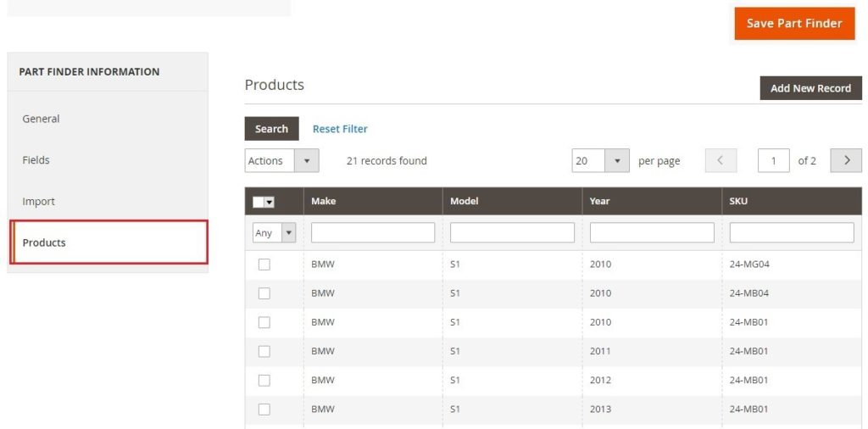The width and height of the screenshot is (868, 429).
Task: Open select-all checkbox dropdown in header
Action: [270, 202]
